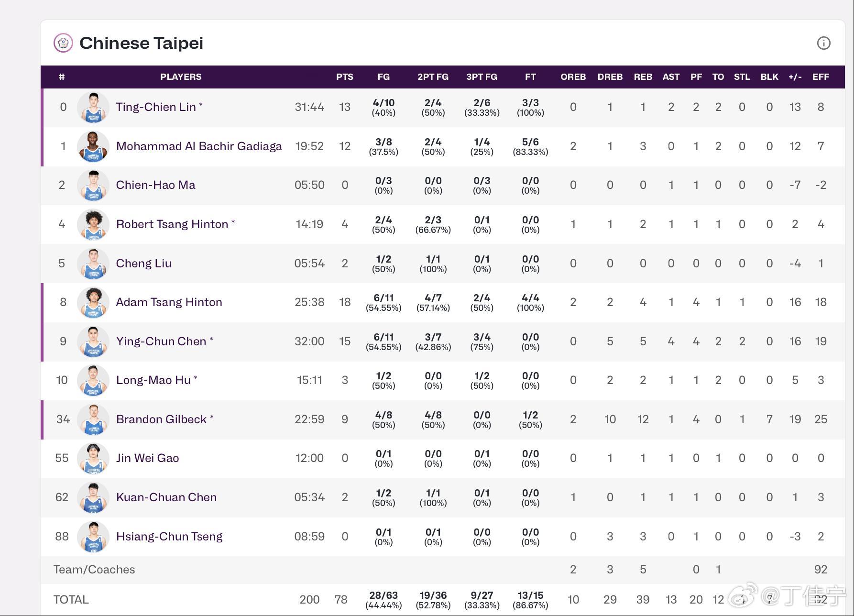
Task: Open Mohammad Al Bachir Gadiaga's player photo
Action: (93, 146)
